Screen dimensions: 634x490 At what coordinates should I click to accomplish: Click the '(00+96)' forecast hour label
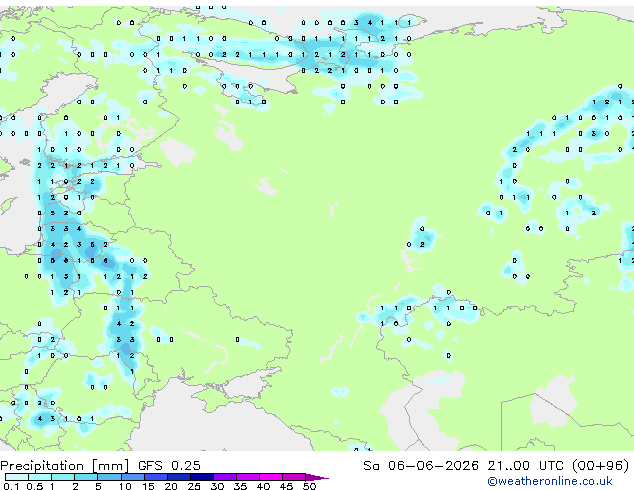(x=601, y=466)
